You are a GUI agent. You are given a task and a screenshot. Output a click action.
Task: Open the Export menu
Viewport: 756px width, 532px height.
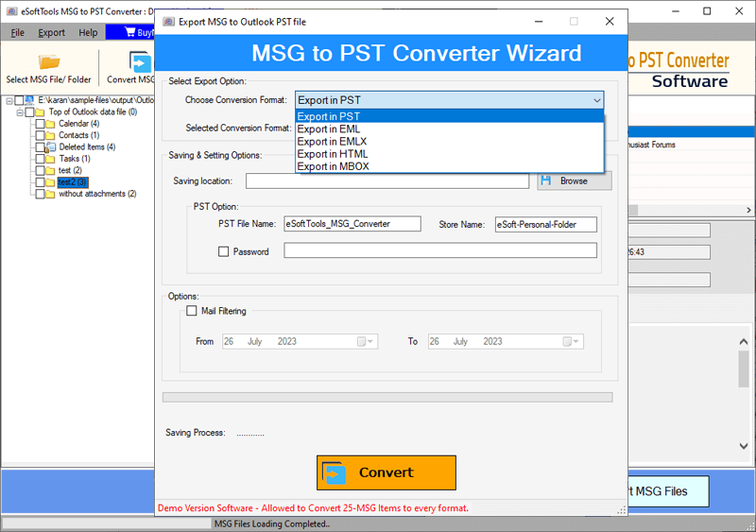click(52, 32)
